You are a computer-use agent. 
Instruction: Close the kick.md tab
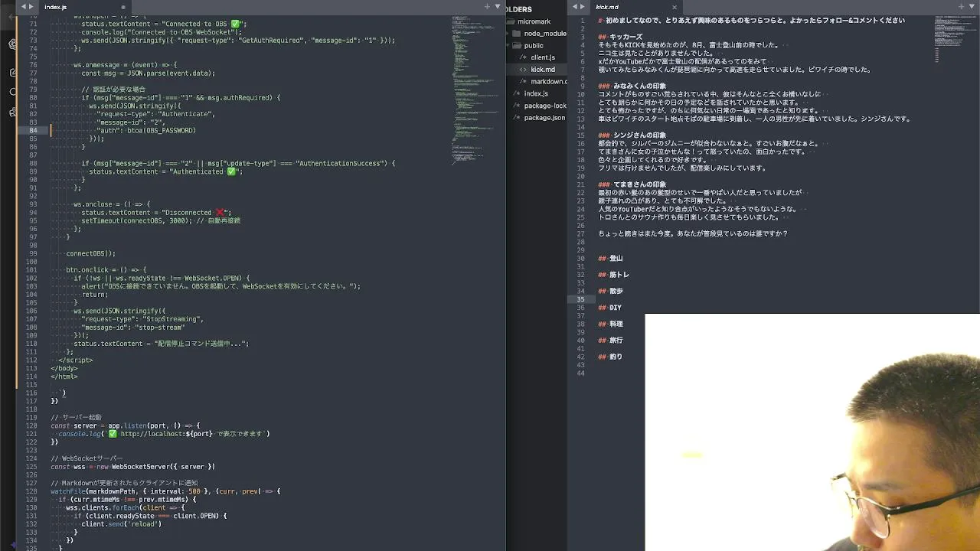675,8
